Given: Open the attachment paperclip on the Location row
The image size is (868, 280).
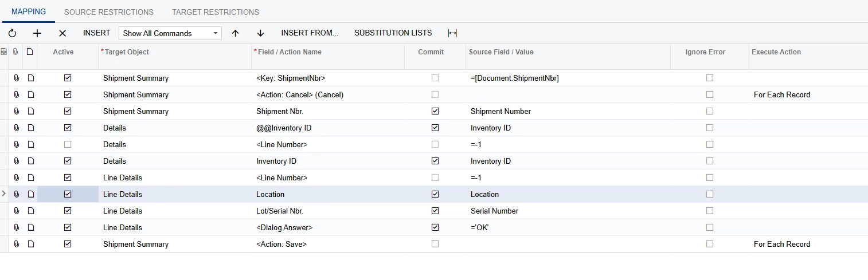Looking at the screenshot, I should (x=17, y=194).
